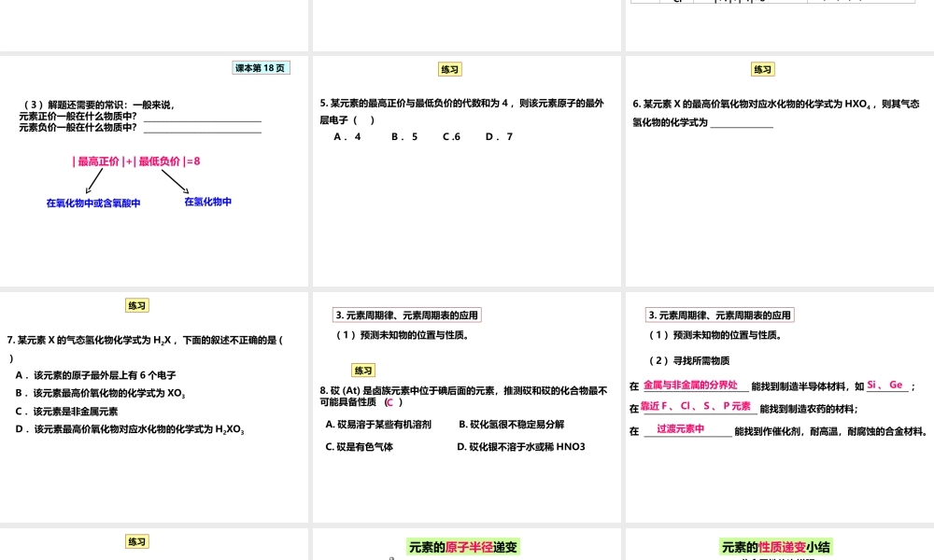
Task: Select answer option A．4 in question 5
Action: [345, 136]
